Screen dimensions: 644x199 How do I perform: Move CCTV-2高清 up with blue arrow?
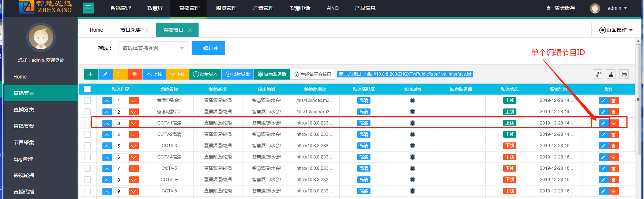(x=107, y=135)
